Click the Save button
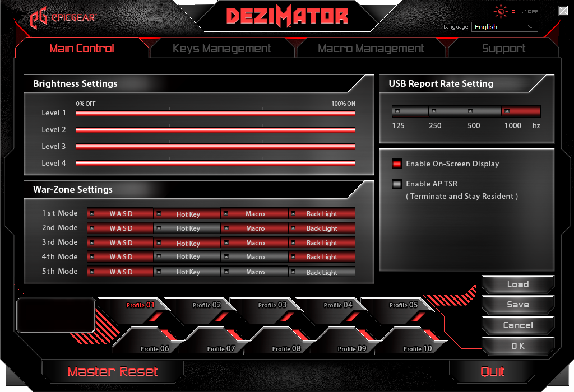The height and width of the screenshot is (392, 574). click(x=518, y=305)
